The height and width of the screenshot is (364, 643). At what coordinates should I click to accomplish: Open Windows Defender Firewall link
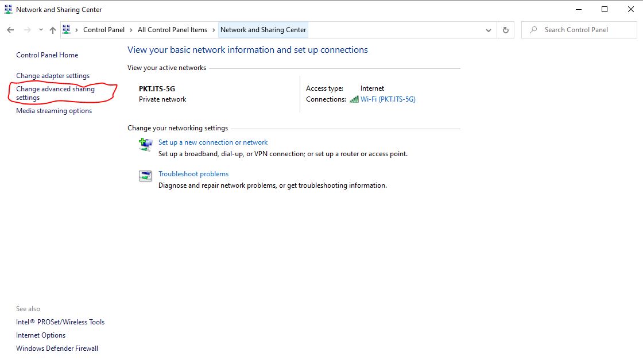tap(57, 348)
